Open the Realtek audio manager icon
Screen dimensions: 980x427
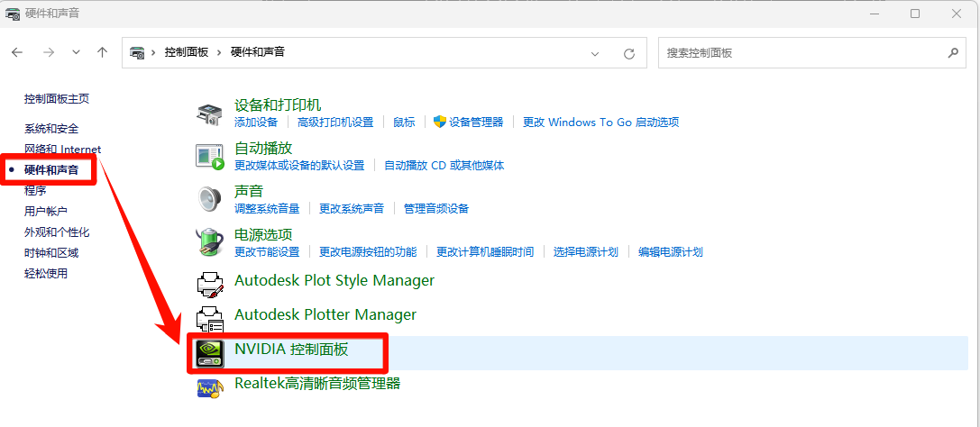pyautogui.click(x=209, y=387)
